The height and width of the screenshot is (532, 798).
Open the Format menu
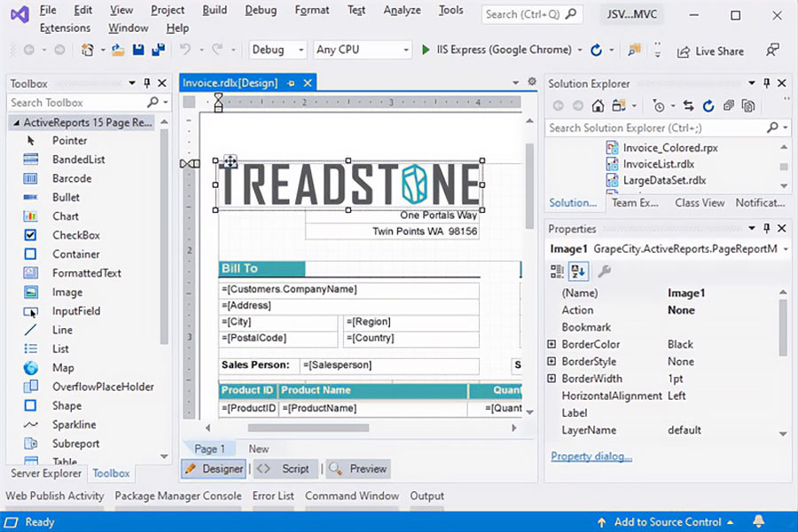[311, 10]
